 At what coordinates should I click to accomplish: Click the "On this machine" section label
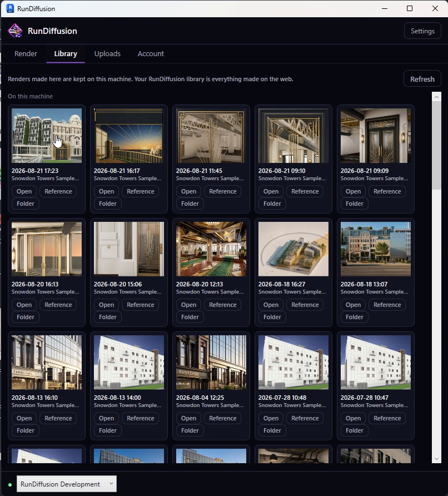[31, 96]
